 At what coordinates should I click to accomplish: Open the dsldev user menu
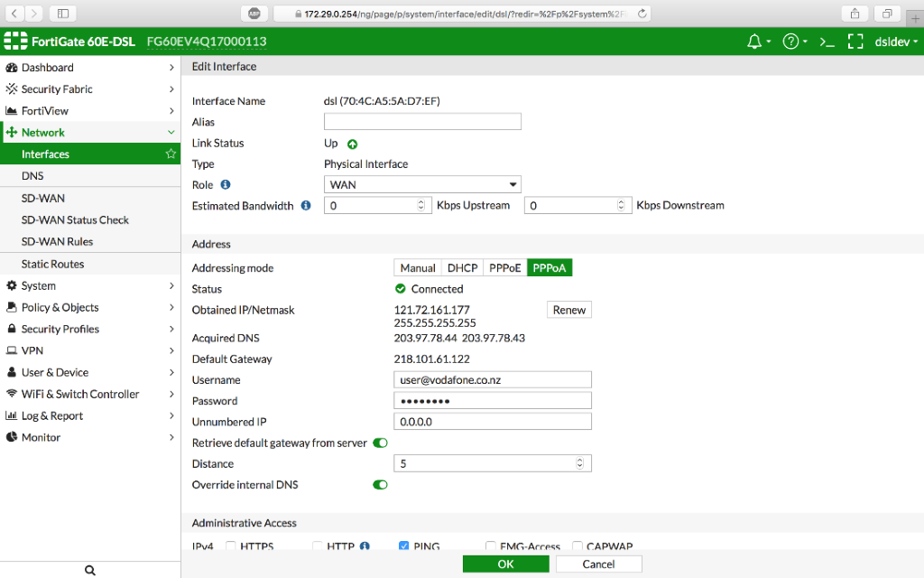pos(896,42)
